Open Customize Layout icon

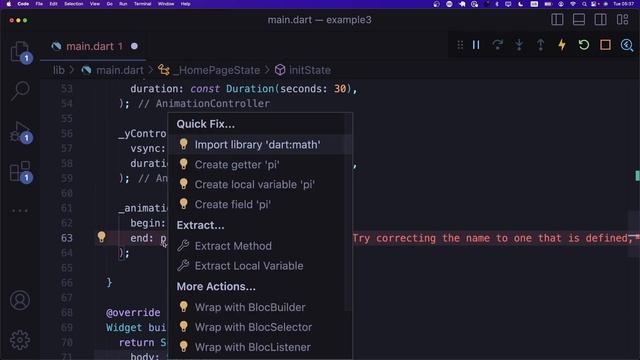point(622,20)
